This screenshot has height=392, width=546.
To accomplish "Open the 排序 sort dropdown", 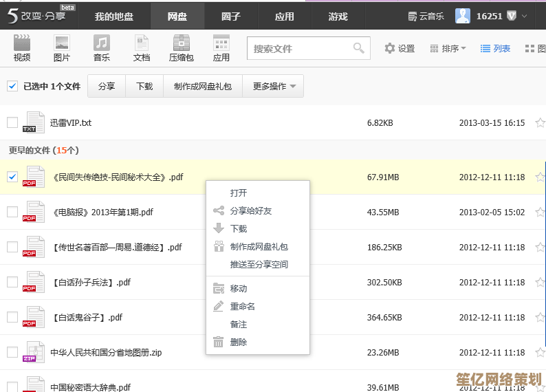I will click(448, 48).
